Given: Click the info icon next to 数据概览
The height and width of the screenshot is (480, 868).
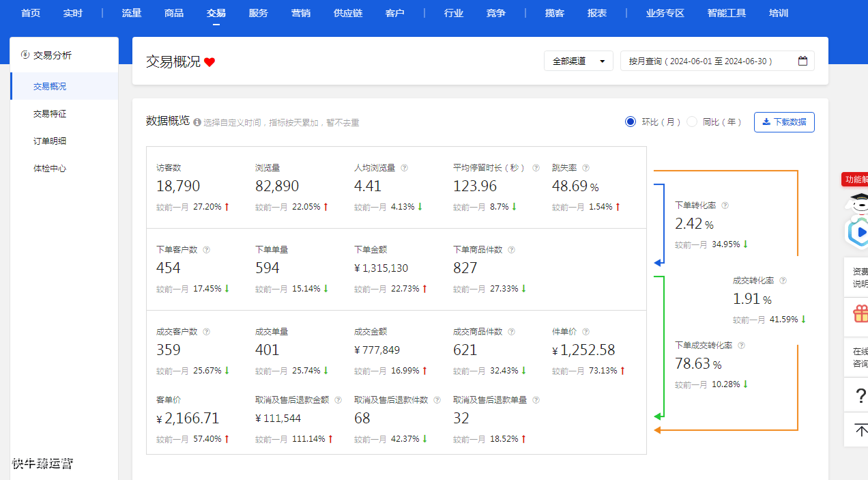Looking at the screenshot, I should (196, 122).
